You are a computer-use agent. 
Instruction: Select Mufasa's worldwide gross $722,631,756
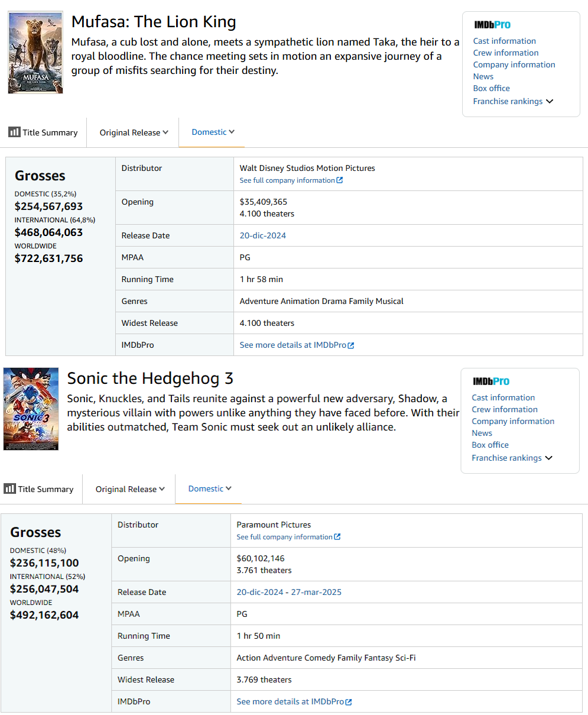[48, 258]
